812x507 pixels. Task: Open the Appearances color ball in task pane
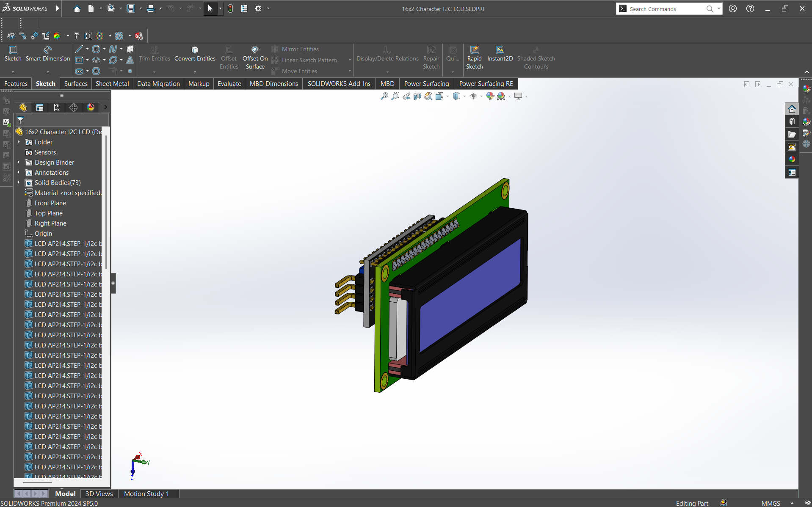pyautogui.click(x=792, y=160)
